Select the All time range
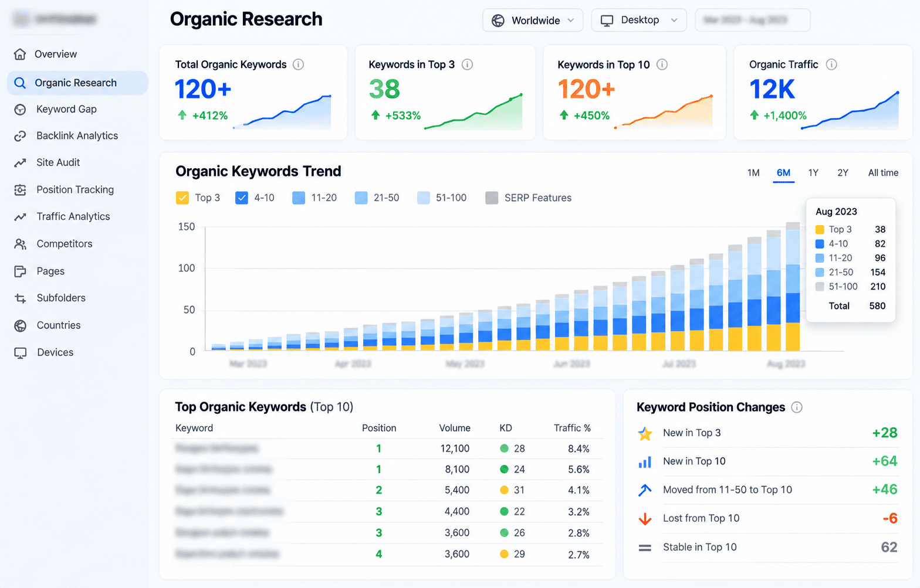The height and width of the screenshot is (588, 920). 883,173
